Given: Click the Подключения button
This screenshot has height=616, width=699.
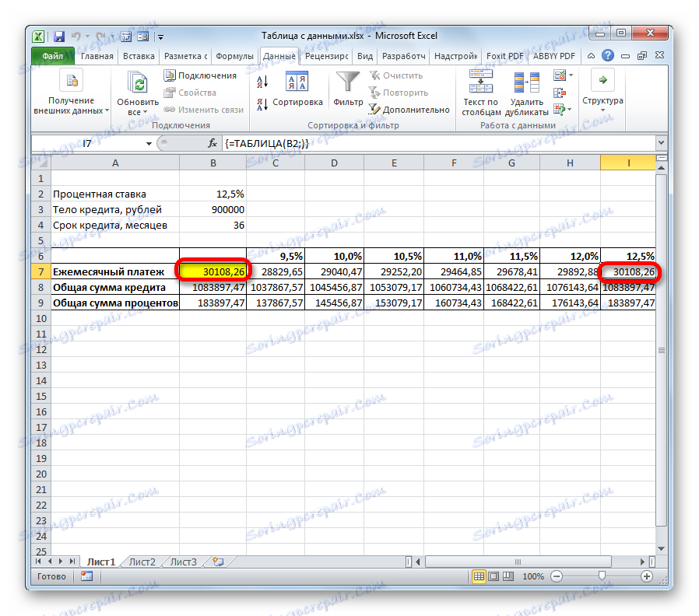Looking at the screenshot, I should (200, 75).
